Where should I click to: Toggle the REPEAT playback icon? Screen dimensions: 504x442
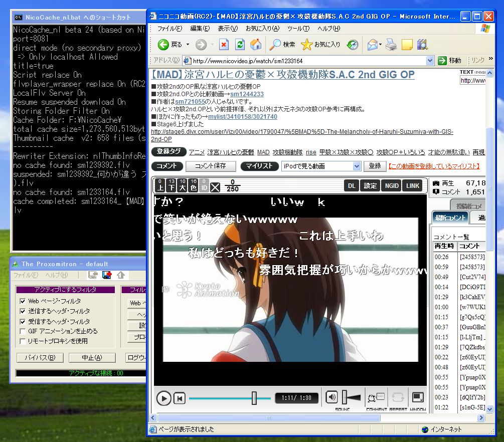[398, 398]
